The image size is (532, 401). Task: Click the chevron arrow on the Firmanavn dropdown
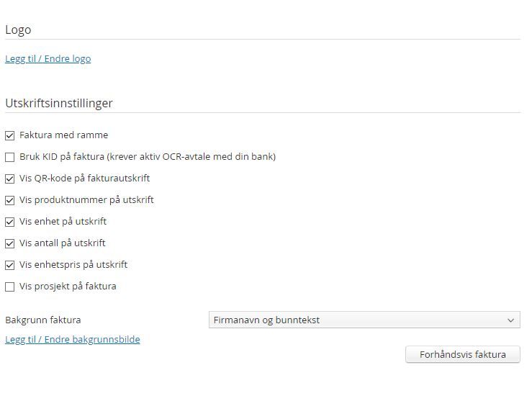coord(511,320)
